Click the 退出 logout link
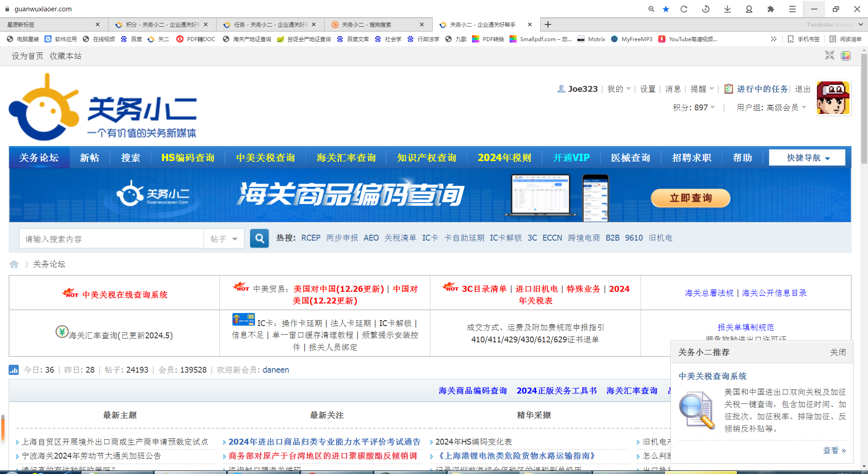Viewport: 868px width, 474px height. click(802, 89)
